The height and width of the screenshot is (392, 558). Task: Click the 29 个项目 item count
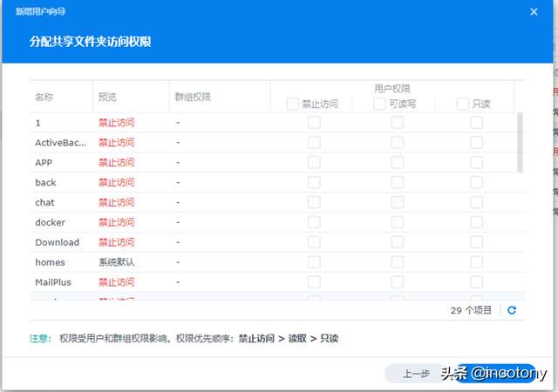471,310
